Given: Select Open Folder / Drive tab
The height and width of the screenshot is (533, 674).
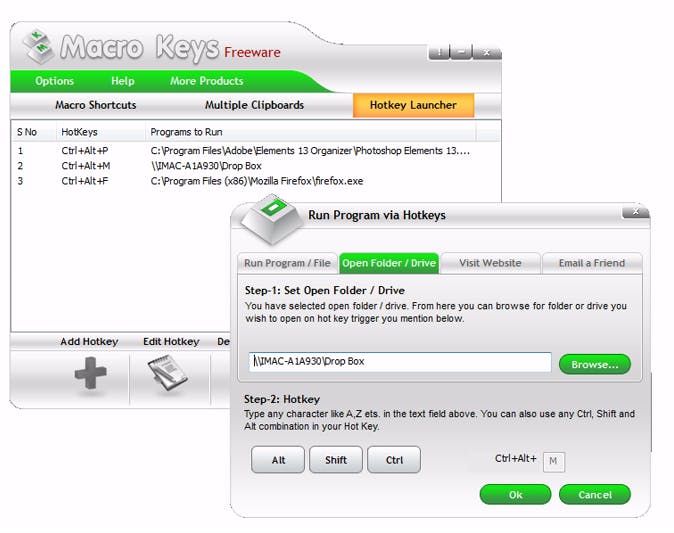Looking at the screenshot, I should pyautogui.click(x=389, y=263).
